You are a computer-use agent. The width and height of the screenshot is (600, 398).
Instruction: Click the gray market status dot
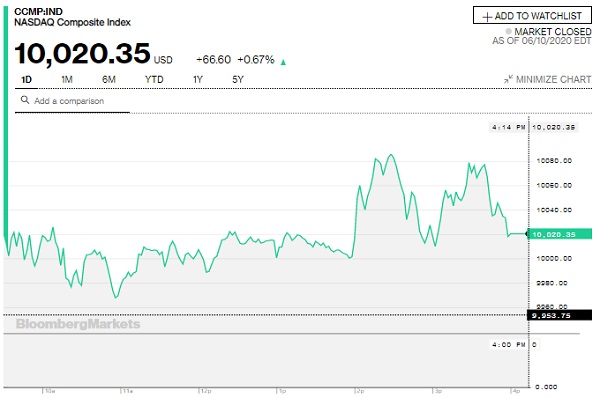[508, 31]
